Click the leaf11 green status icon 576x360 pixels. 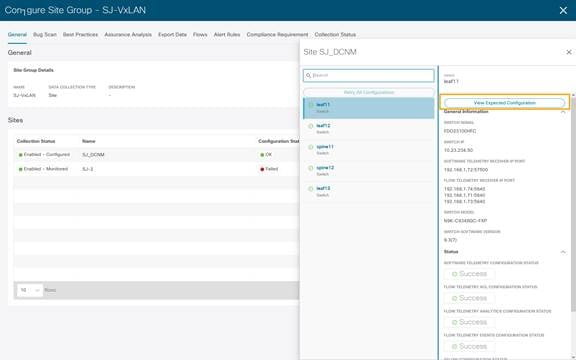311,105
